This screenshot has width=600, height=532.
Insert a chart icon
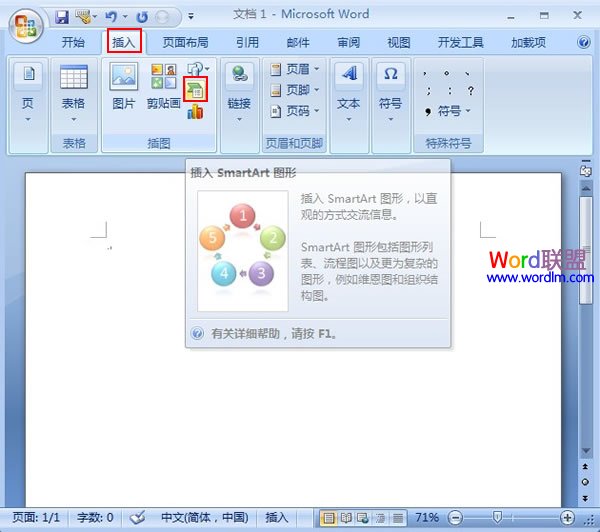click(196, 112)
